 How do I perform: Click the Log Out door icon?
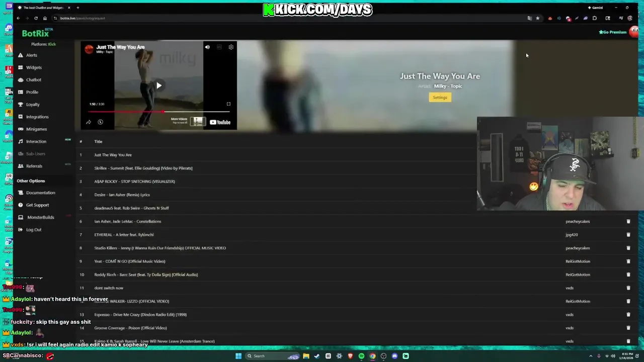coord(21,230)
